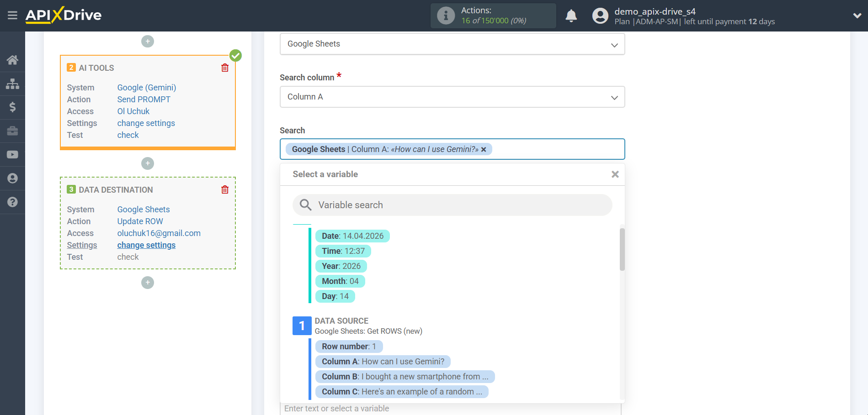Click the Send PROMPT action link
The width and height of the screenshot is (868, 415).
pos(144,100)
